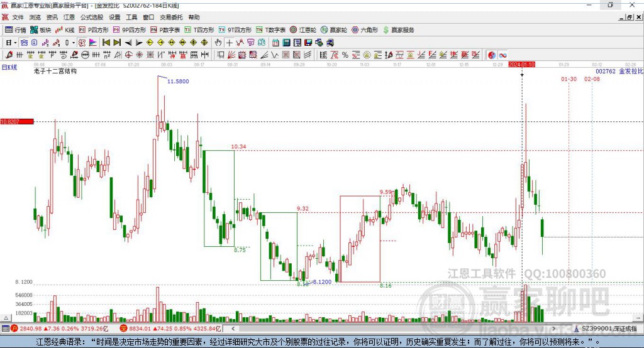Viewport: 644px width, 348px height.
Task: Step chart left with the black left arrow
Action: [x=128, y=42]
